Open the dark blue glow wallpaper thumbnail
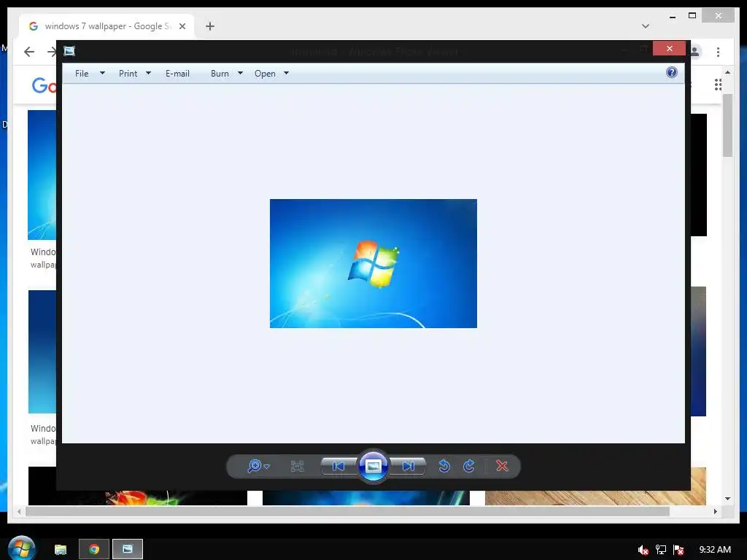Image resolution: width=747 pixels, height=560 pixels. coord(366,497)
